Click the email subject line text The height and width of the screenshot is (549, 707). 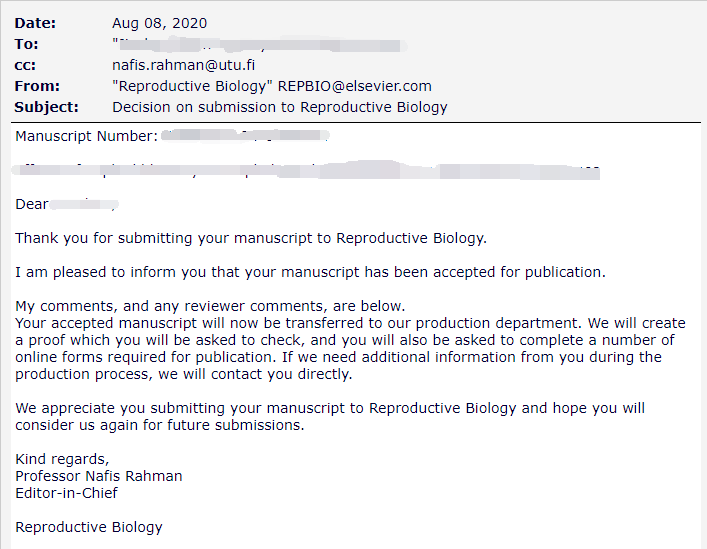(280, 107)
